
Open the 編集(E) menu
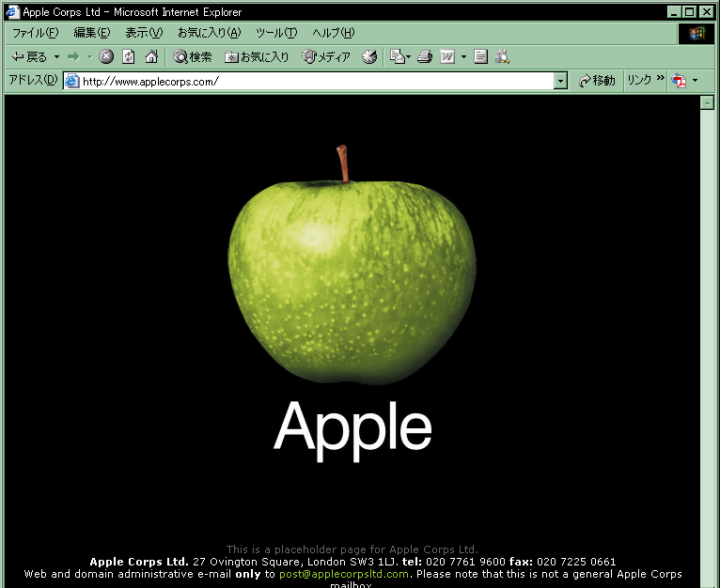pos(92,33)
